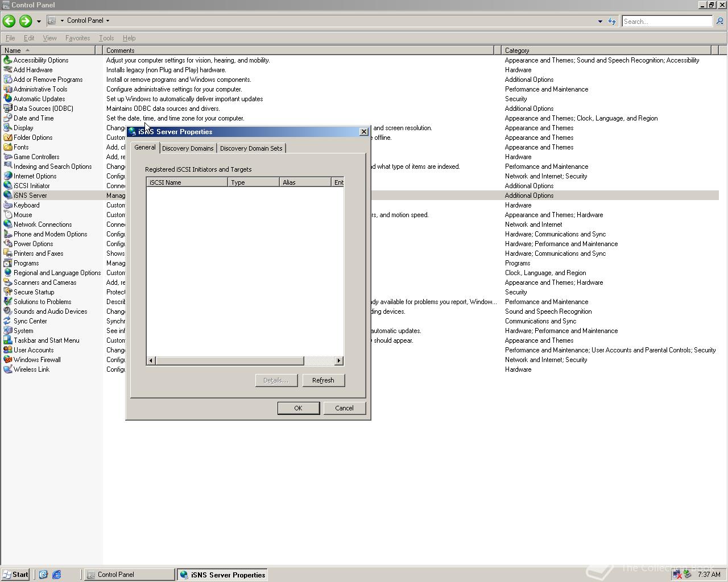Switch to the Discovery Domain Sets tab
This screenshot has width=728, height=582.
251,148
